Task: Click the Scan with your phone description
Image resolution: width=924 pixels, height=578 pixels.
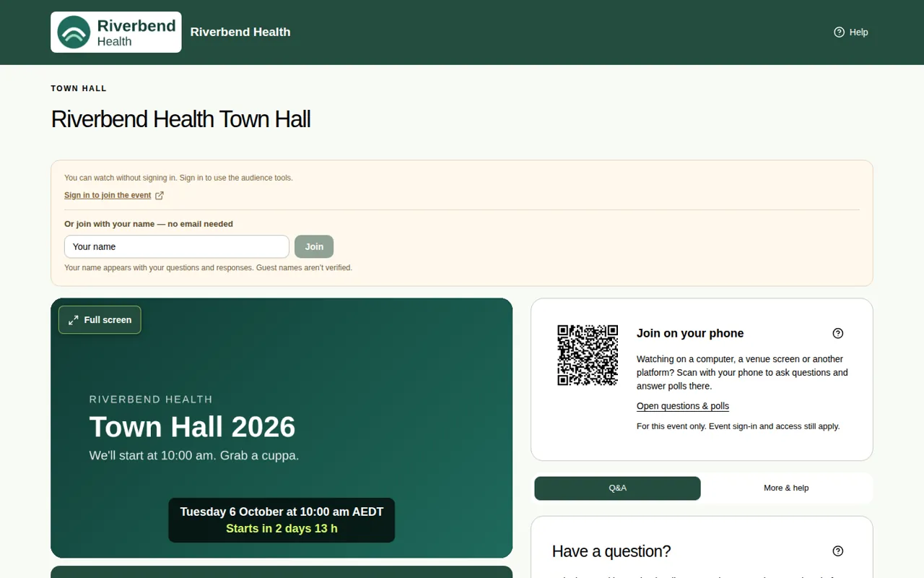Action: click(742, 373)
